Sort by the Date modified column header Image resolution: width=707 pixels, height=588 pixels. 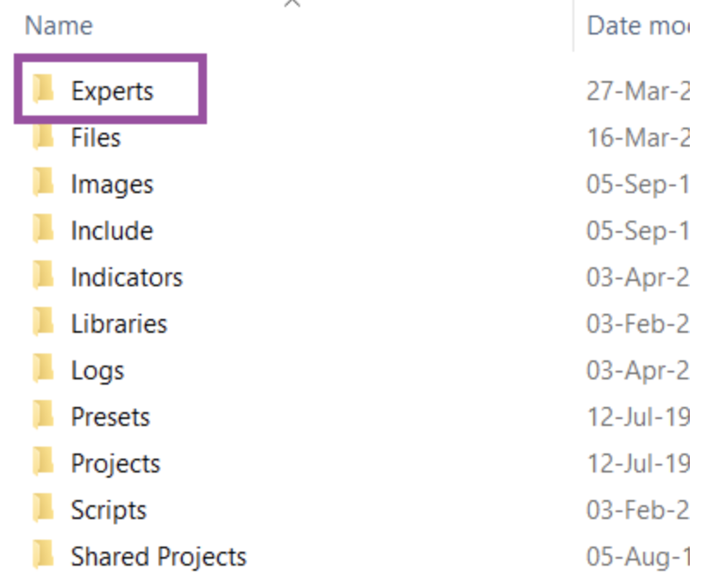[637, 26]
